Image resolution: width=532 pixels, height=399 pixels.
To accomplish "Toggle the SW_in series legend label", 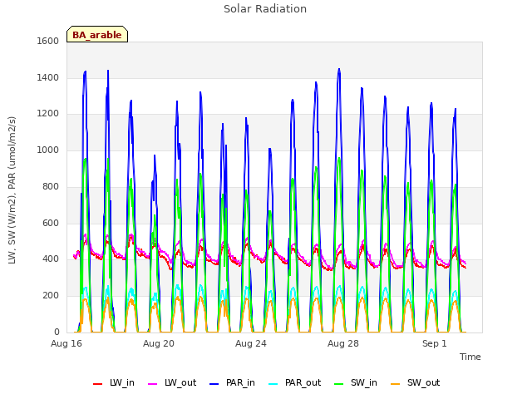I will (364, 383).
